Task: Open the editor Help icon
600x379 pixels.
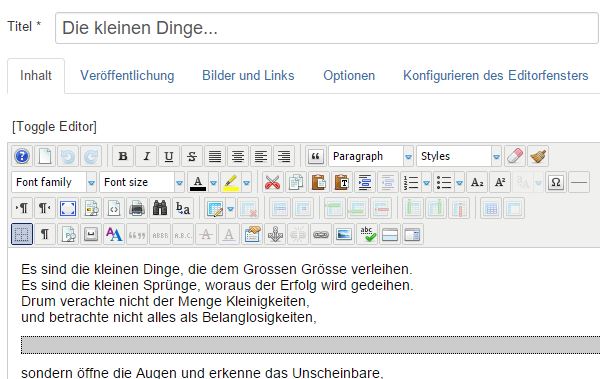Action: pos(22,156)
